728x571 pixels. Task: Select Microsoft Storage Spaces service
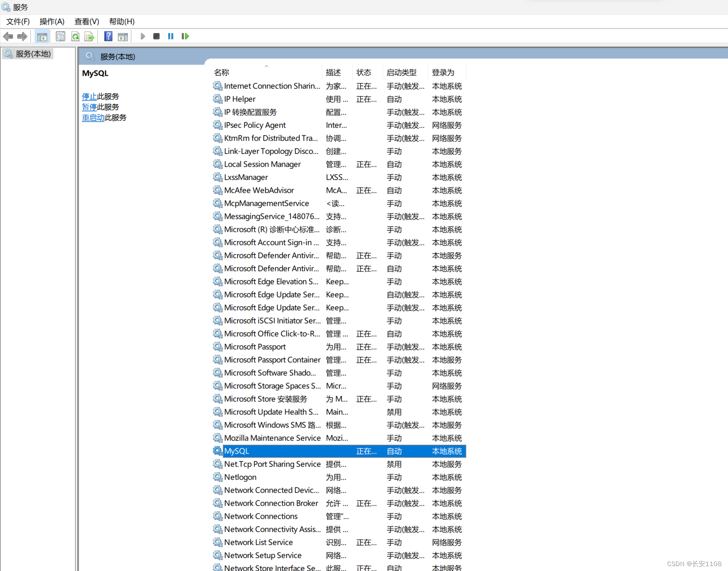[339, 386]
